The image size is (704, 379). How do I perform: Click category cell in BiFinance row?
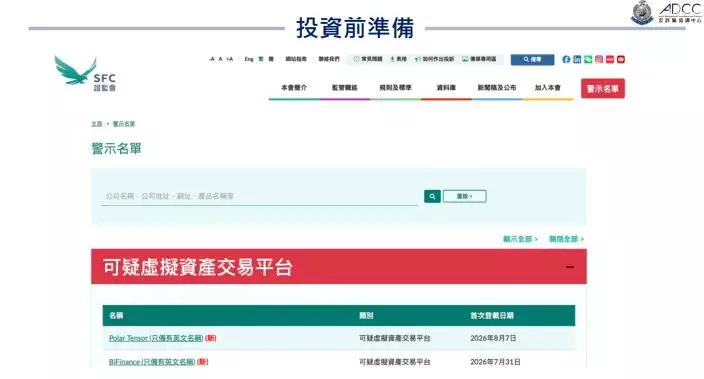395,362
